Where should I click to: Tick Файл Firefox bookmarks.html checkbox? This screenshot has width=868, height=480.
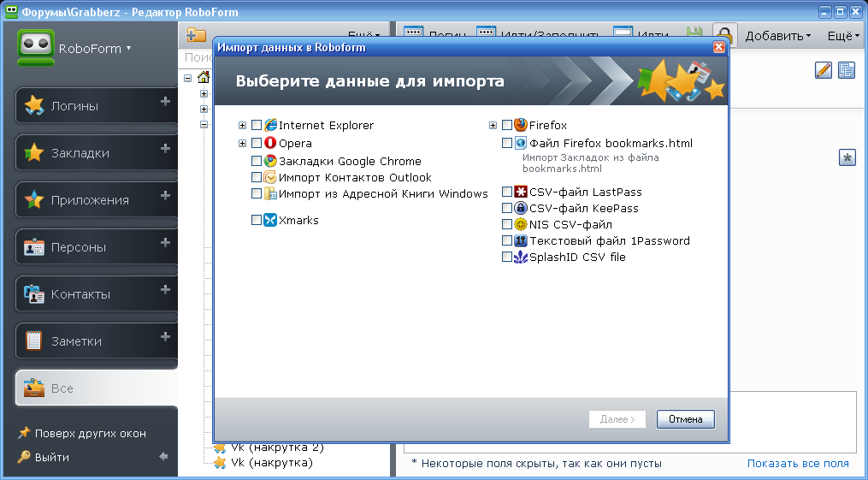pos(506,143)
